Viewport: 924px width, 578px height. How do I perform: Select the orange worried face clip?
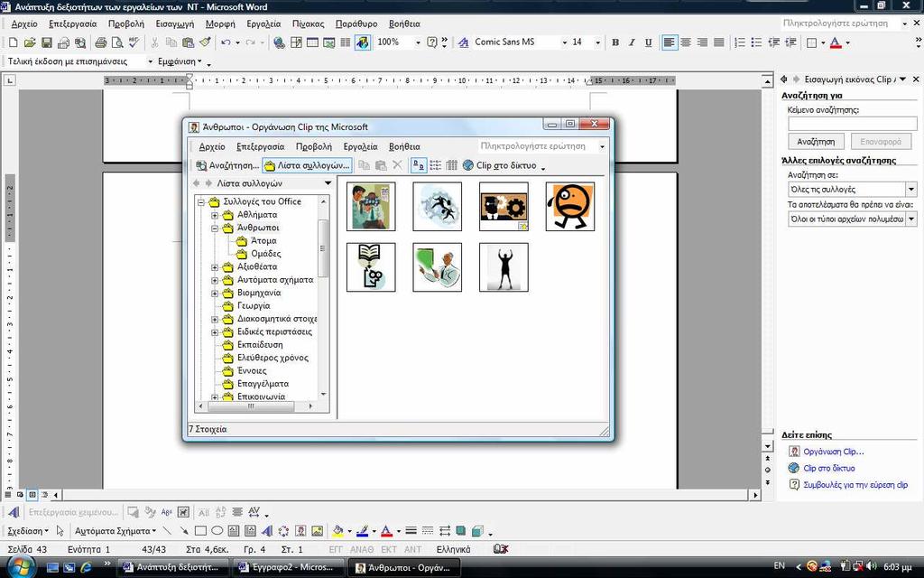570,207
